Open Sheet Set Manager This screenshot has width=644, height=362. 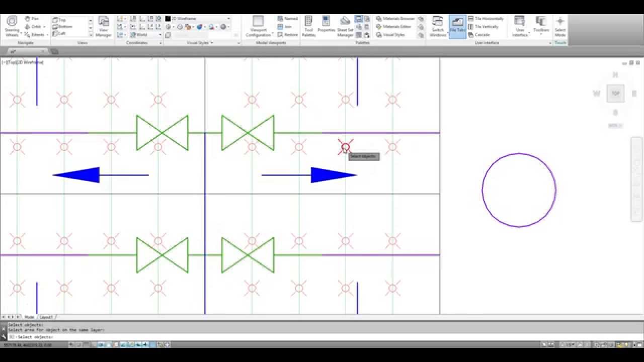(x=345, y=26)
